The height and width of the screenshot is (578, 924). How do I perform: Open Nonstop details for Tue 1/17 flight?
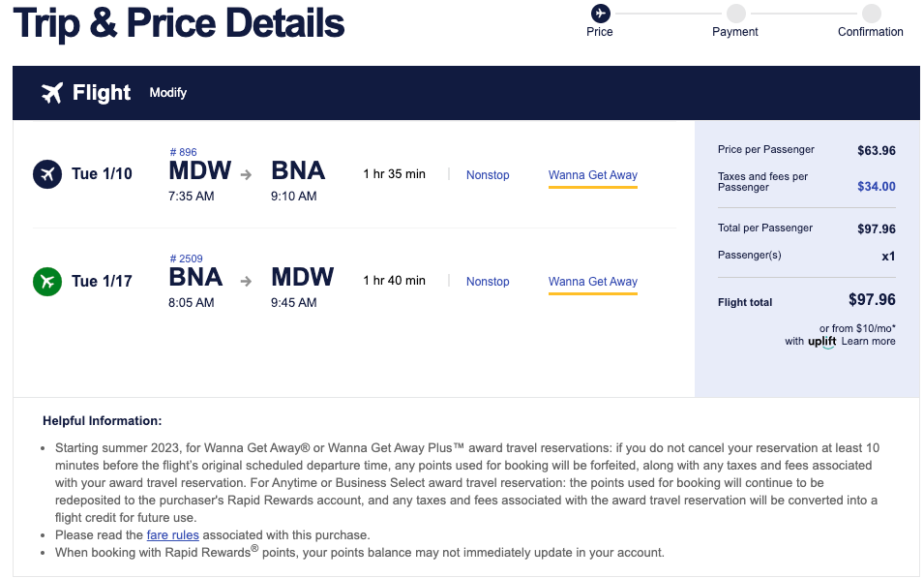pos(488,282)
